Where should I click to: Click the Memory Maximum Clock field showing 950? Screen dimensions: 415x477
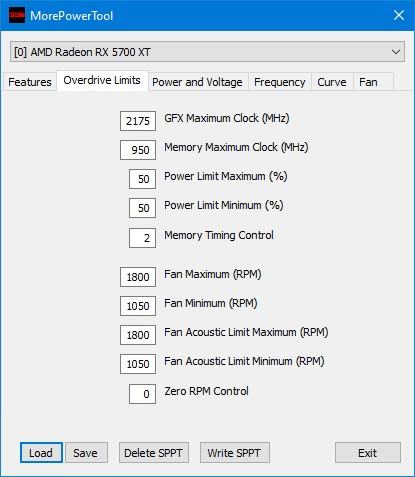point(138,150)
